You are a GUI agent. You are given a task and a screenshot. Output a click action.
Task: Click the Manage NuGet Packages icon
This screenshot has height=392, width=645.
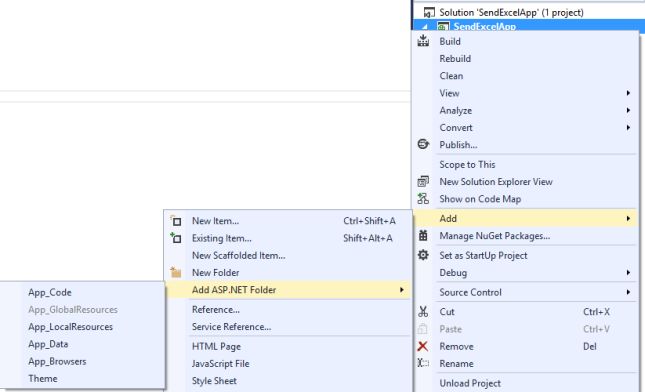click(x=423, y=236)
